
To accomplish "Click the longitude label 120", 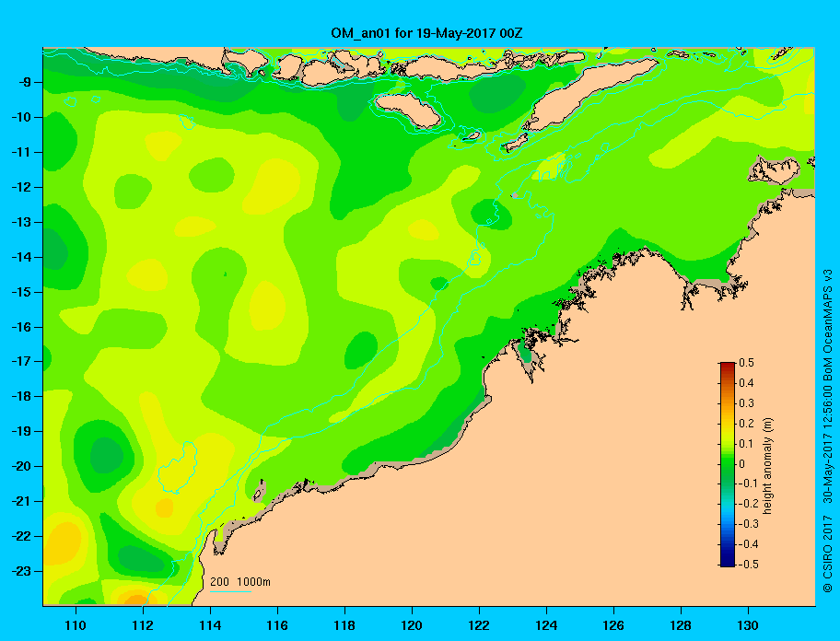I will [x=412, y=625].
